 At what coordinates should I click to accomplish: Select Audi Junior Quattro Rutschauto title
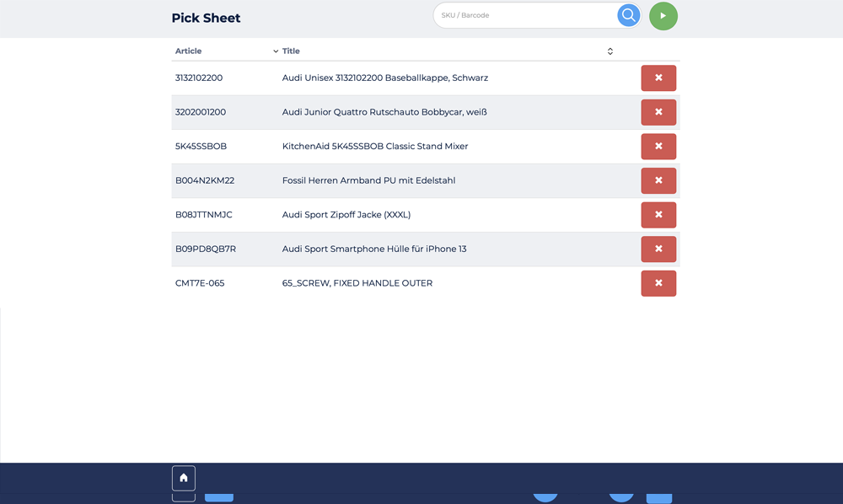pos(384,112)
